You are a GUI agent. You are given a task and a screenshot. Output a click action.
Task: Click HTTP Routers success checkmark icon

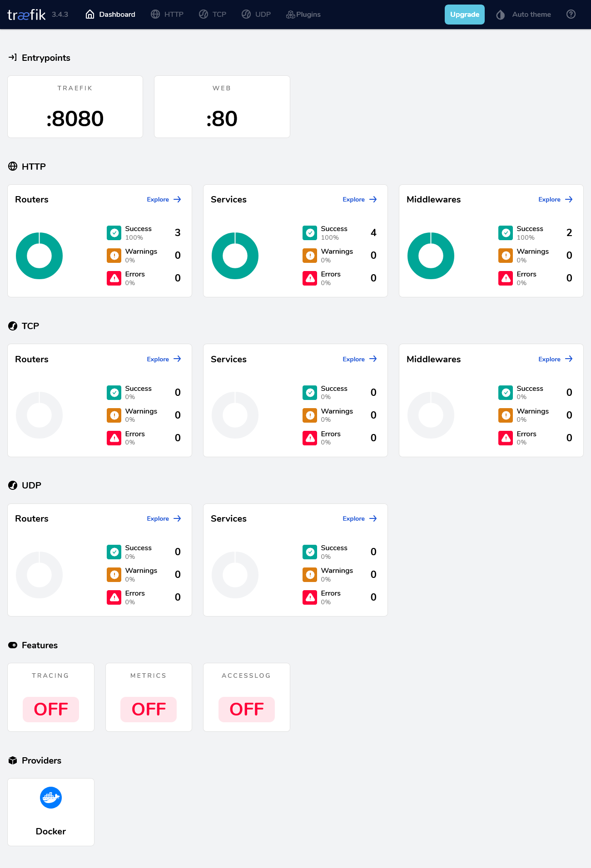(114, 233)
